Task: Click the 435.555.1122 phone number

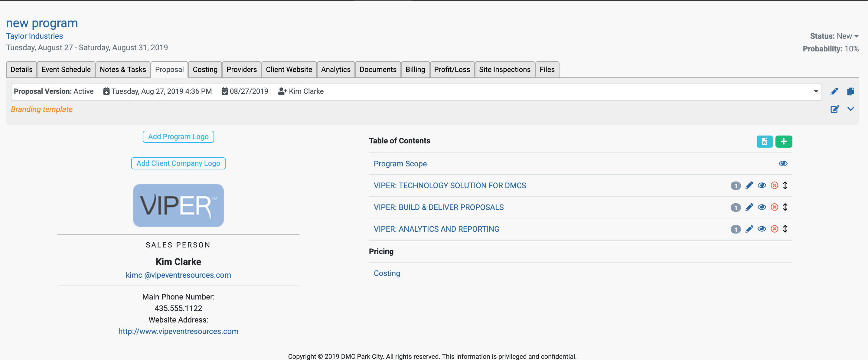Action: [178, 309]
